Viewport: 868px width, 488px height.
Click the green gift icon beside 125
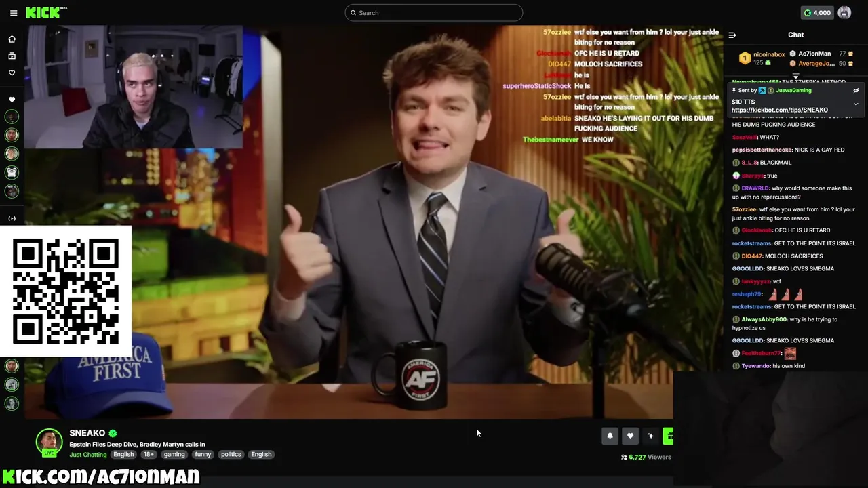(x=768, y=63)
